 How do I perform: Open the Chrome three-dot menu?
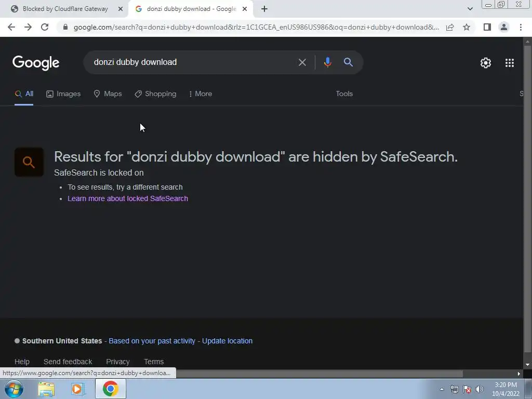pos(521,27)
